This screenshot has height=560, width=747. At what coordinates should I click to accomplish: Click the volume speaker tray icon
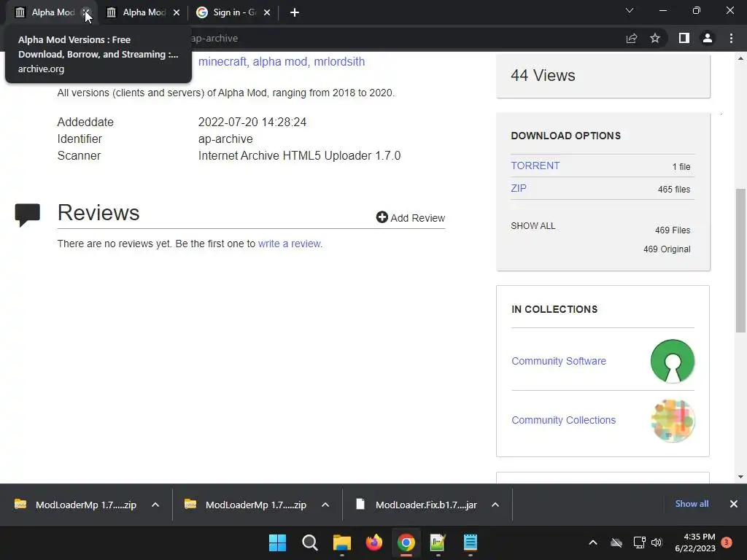pyautogui.click(x=657, y=542)
